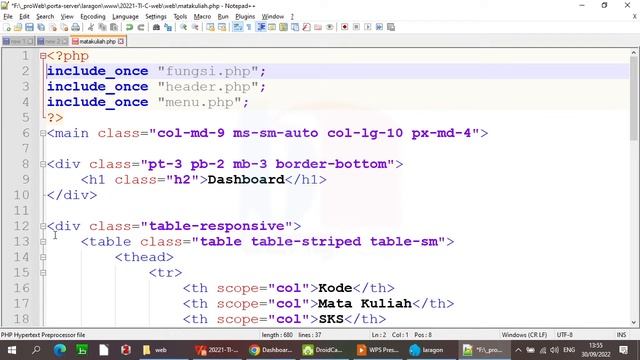This screenshot has width=640, height=360.
Task: Toggle Synchronize Vertical Scrolling
Action: click(x=210, y=27)
